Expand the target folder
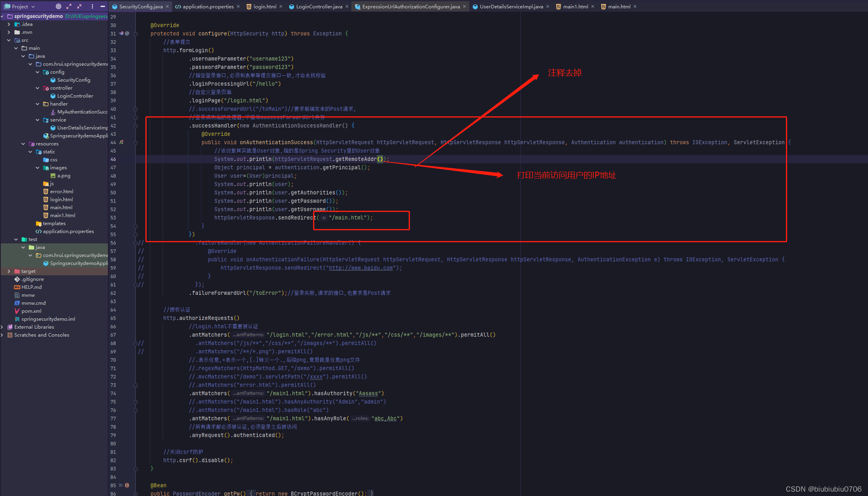 [x=9, y=271]
